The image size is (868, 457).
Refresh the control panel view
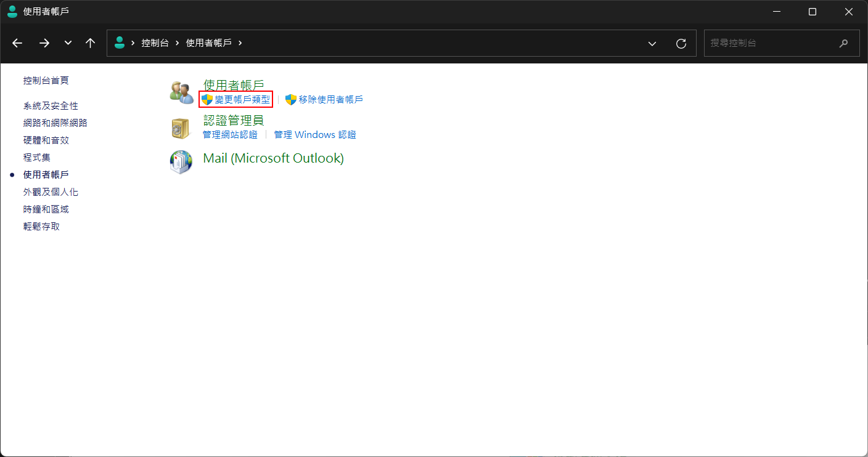pyautogui.click(x=681, y=43)
